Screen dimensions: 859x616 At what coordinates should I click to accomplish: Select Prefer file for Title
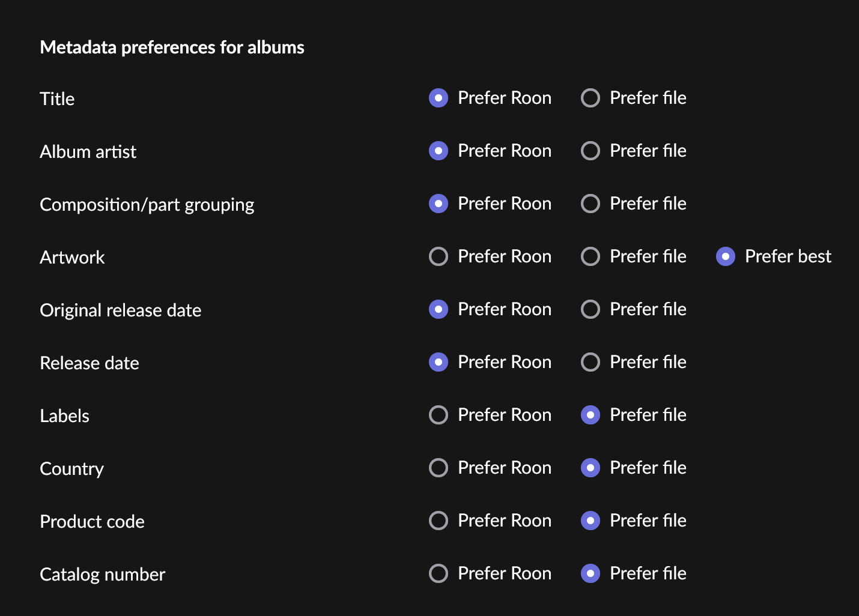click(x=590, y=98)
